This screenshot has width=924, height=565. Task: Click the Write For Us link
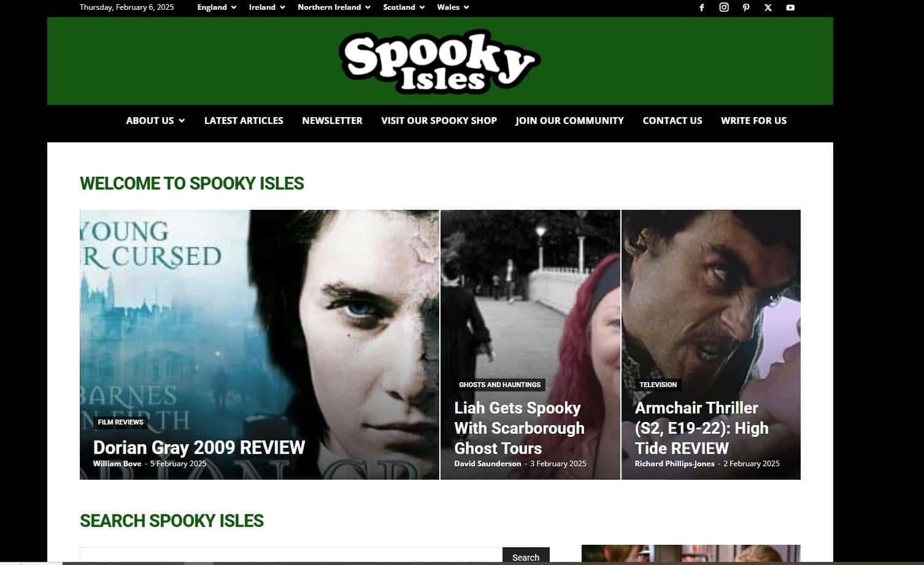pos(753,121)
